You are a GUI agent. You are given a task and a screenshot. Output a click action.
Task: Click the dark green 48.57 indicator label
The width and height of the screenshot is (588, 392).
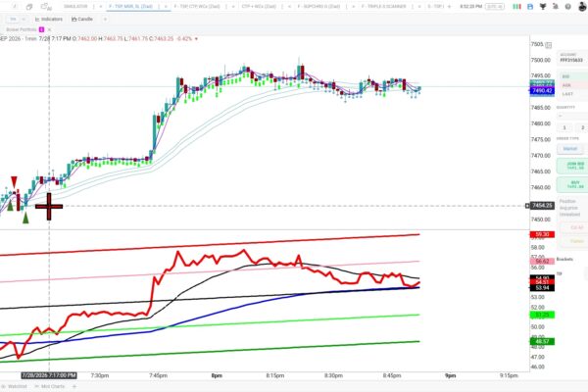(542, 342)
